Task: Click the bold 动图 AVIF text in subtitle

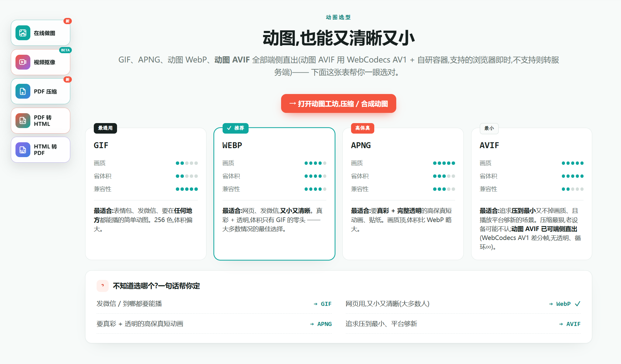Action: pyautogui.click(x=232, y=60)
